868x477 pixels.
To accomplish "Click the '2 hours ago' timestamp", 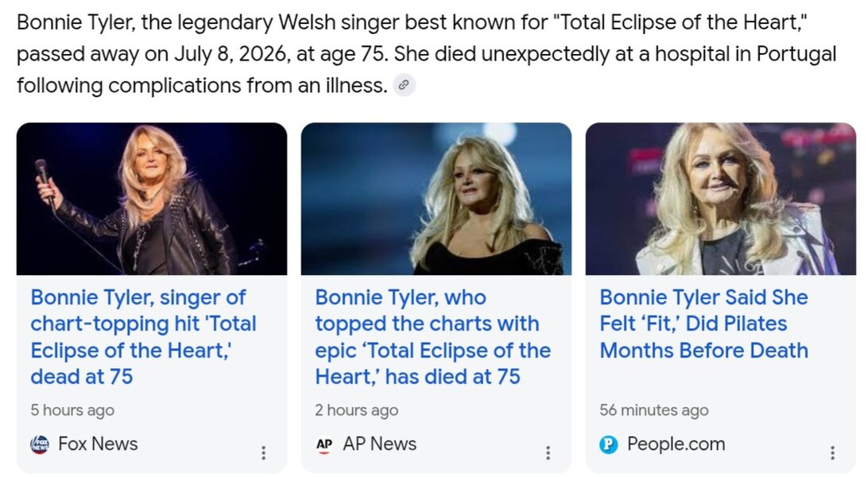I will [x=356, y=410].
